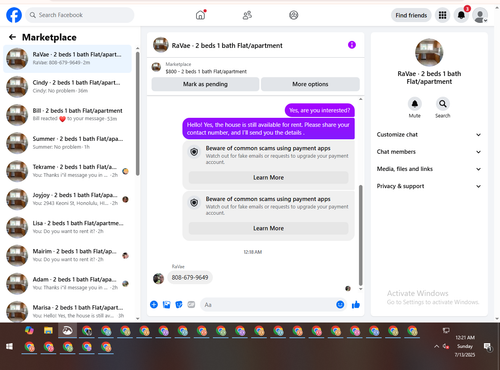Open the Tekrame conversation
500x370 pixels.
click(68, 171)
